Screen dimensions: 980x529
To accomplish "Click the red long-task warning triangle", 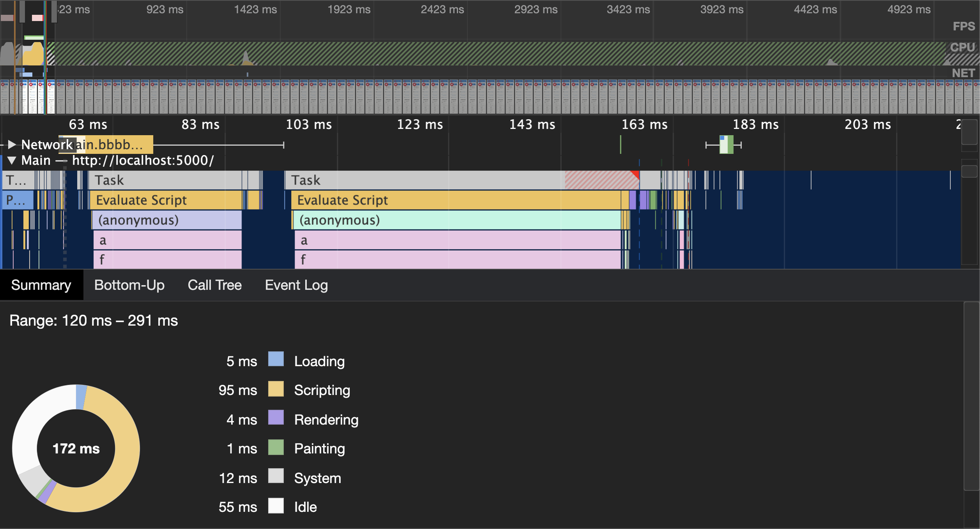I will [x=636, y=174].
